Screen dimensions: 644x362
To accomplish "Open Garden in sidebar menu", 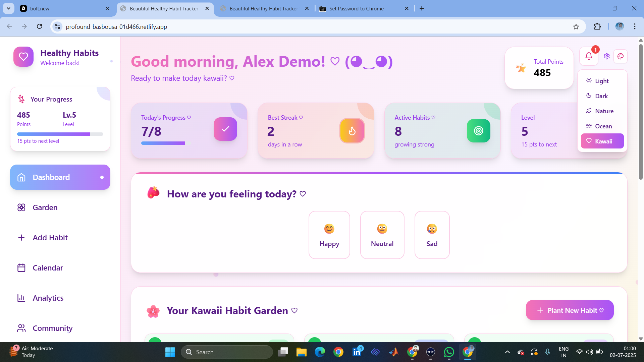I will pos(45,207).
